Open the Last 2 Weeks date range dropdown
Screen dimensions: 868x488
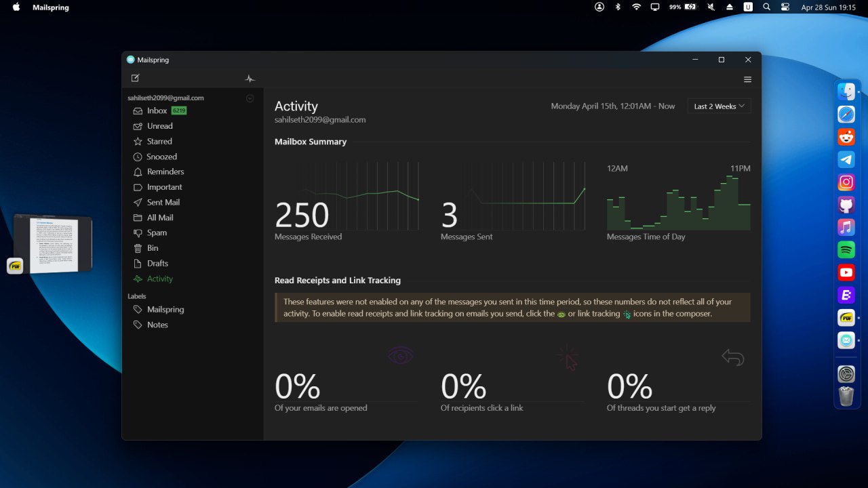click(719, 106)
